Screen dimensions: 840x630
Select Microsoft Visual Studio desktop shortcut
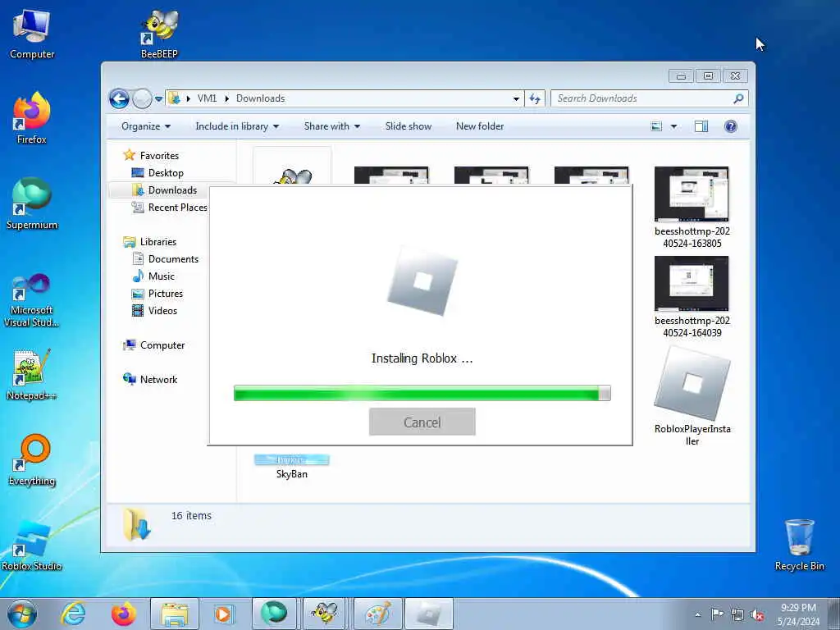tap(32, 300)
